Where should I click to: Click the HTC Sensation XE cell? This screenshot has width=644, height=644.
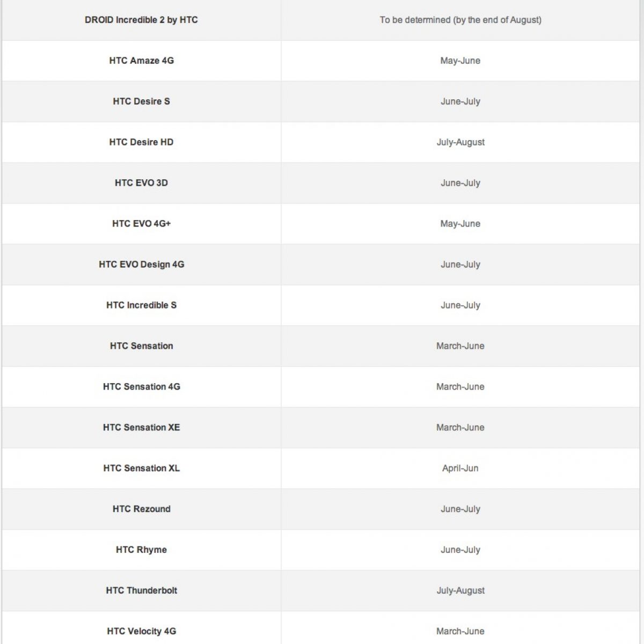[x=141, y=428]
